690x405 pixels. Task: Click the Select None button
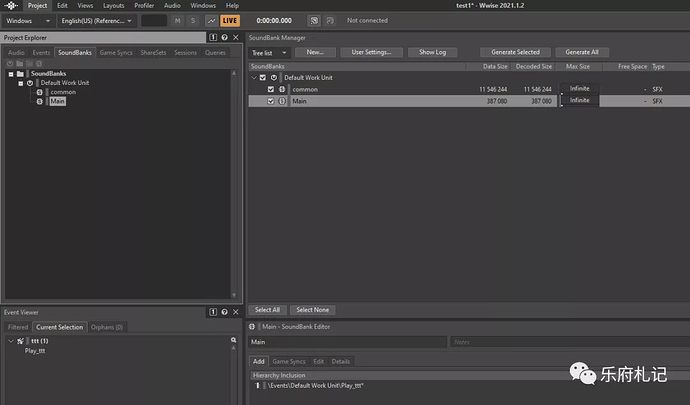coord(312,310)
